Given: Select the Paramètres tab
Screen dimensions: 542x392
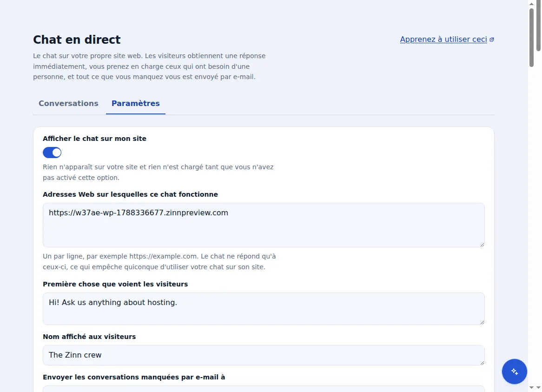Looking at the screenshot, I should tap(136, 103).
